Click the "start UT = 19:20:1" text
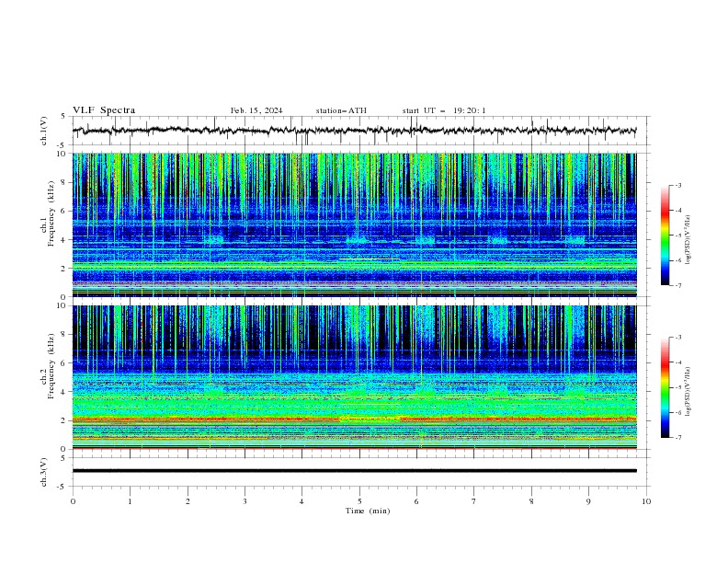Image resolution: width=728 pixels, height=563 pixels. (444, 110)
